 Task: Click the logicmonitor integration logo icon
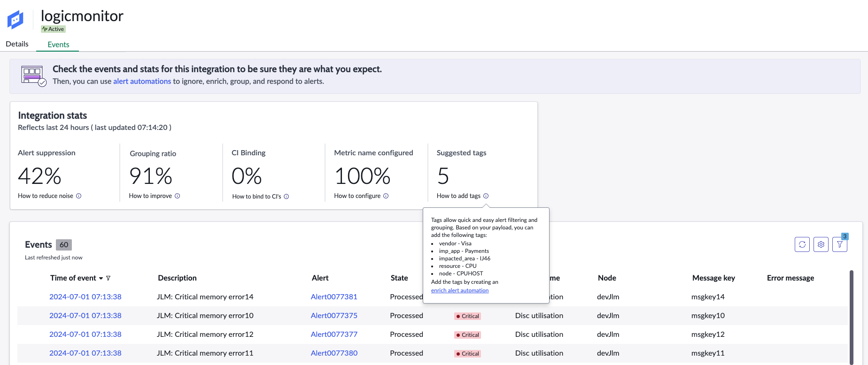(15, 20)
